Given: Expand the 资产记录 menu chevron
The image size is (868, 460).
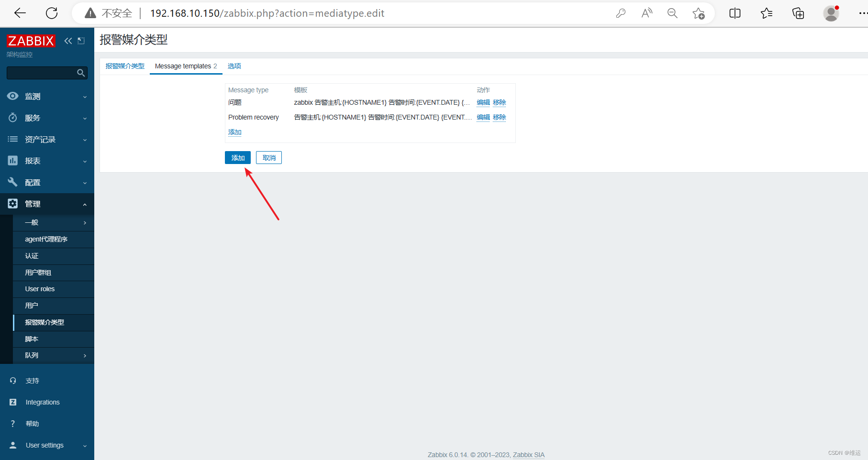Looking at the screenshot, I should pyautogui.click(x=85, y=140).
